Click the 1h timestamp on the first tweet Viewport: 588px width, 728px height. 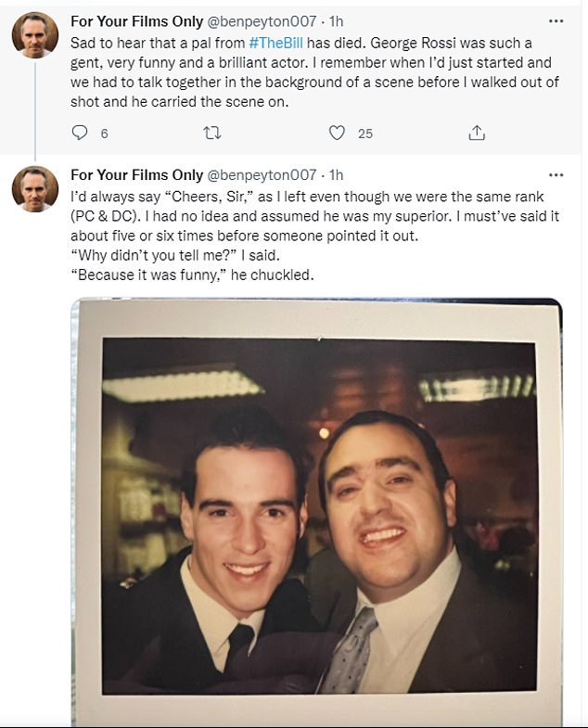pyautogui.click(x=336, y=21)
